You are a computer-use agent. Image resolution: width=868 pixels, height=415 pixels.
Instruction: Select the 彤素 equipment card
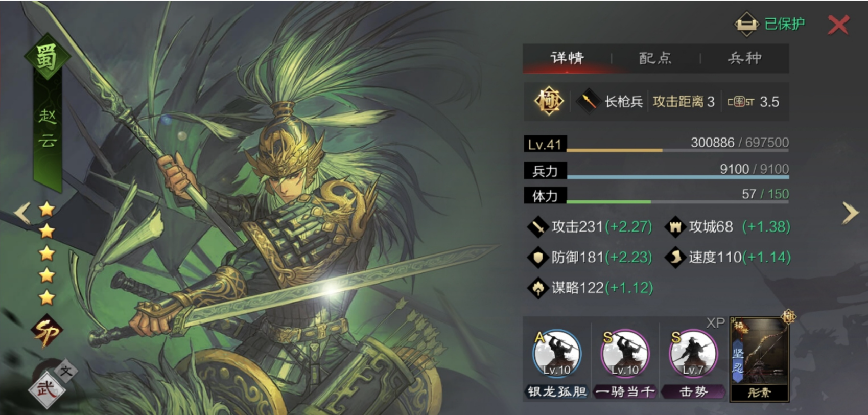[759, 358]
